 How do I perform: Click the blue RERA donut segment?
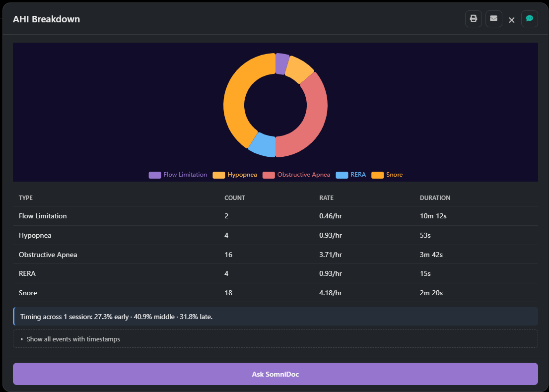(x=262, y=145)
